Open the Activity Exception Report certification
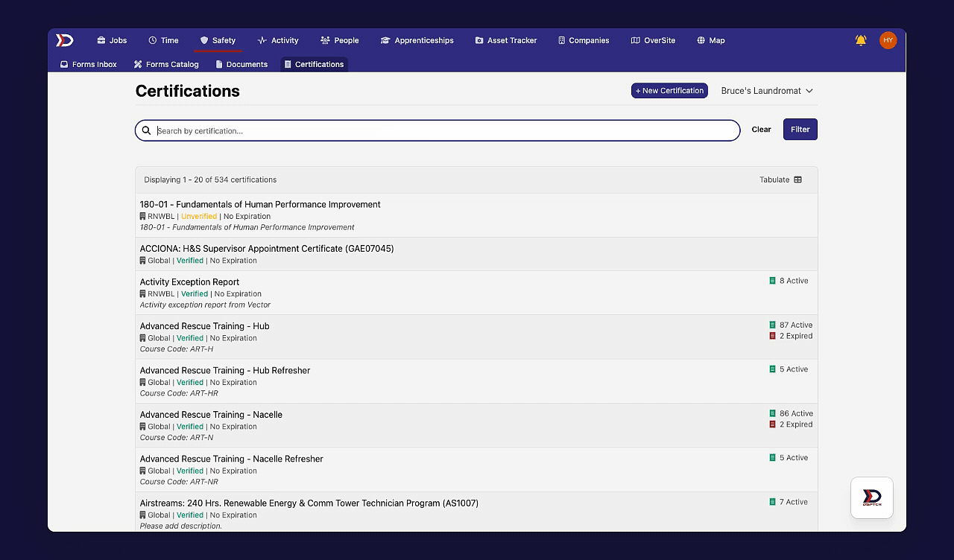954x560 pixels. coord(189,282)
